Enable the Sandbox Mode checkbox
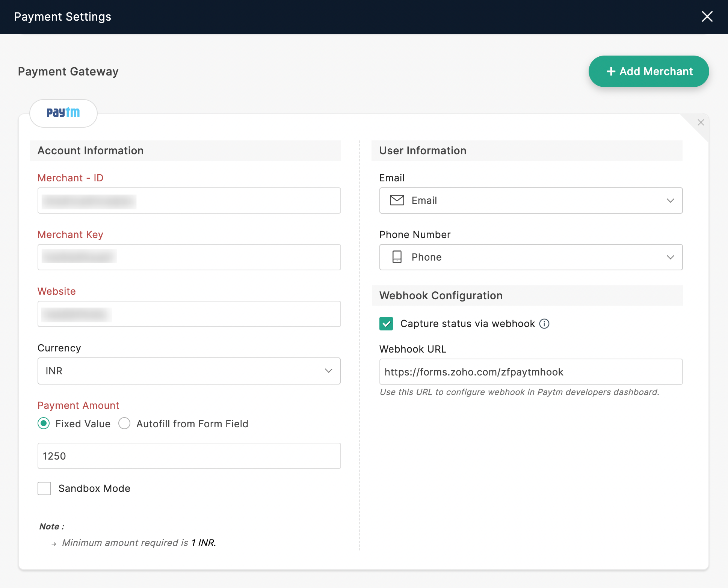The width and height of the screenshot is (728, 588). pos(45,488)
